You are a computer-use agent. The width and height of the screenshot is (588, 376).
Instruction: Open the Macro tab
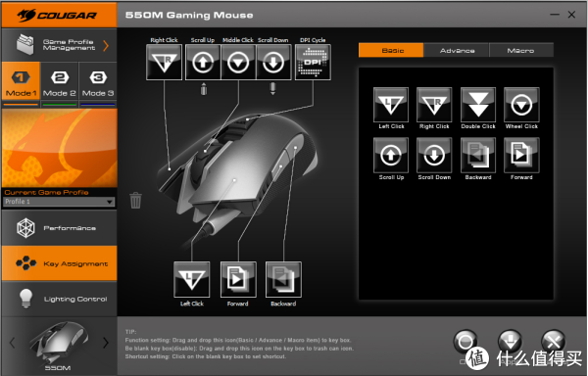(x=521, y=50)
